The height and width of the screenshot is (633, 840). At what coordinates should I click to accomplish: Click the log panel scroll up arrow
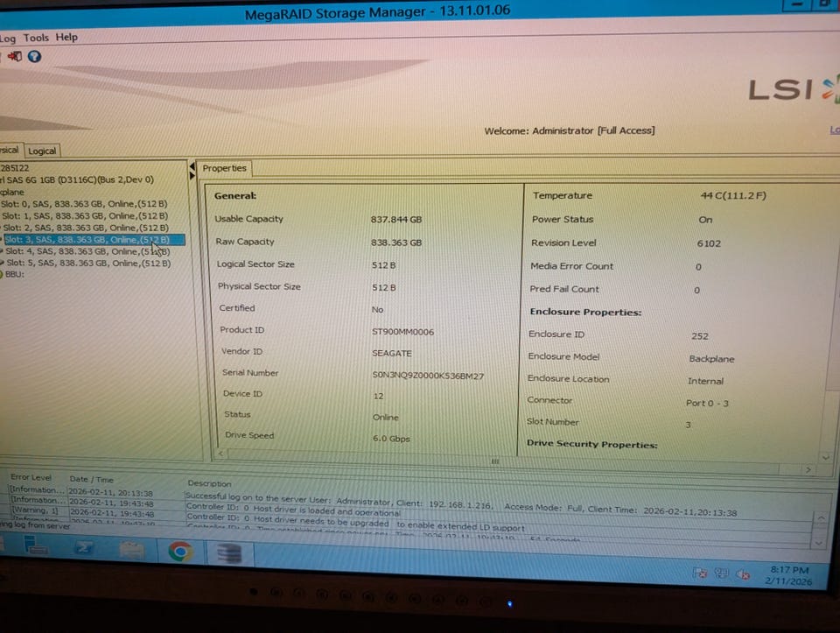coord(821,518)
